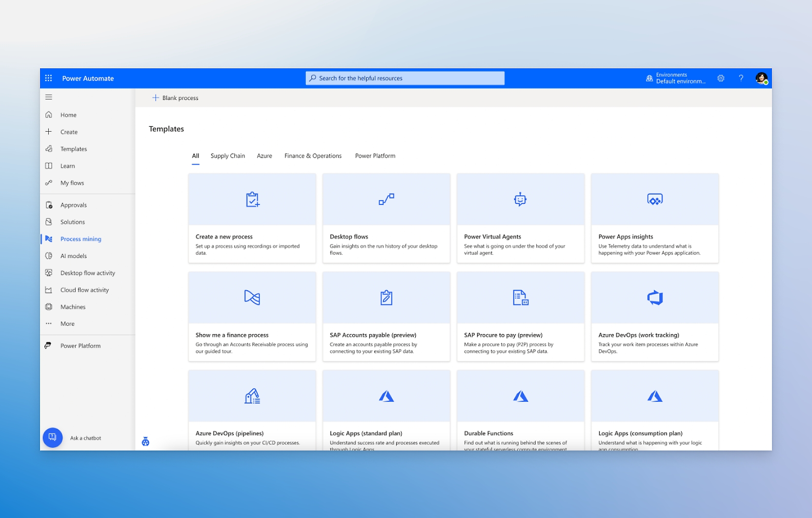Click the search for helpful resources field
Screen dimensions: 812x518
405,78
